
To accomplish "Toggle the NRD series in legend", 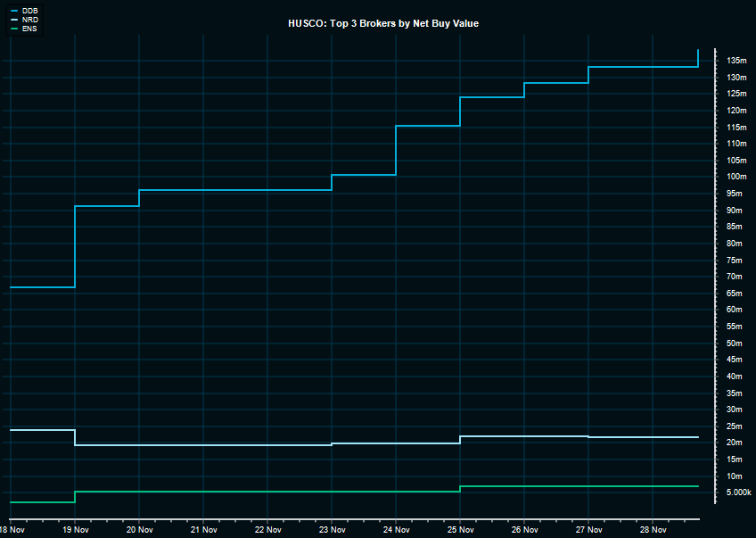I will [29, 20].
